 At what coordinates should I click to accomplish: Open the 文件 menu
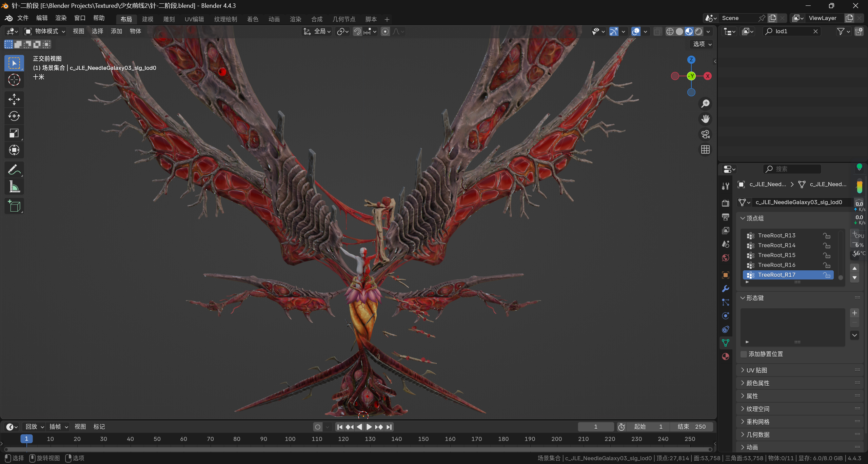(23, 18)
